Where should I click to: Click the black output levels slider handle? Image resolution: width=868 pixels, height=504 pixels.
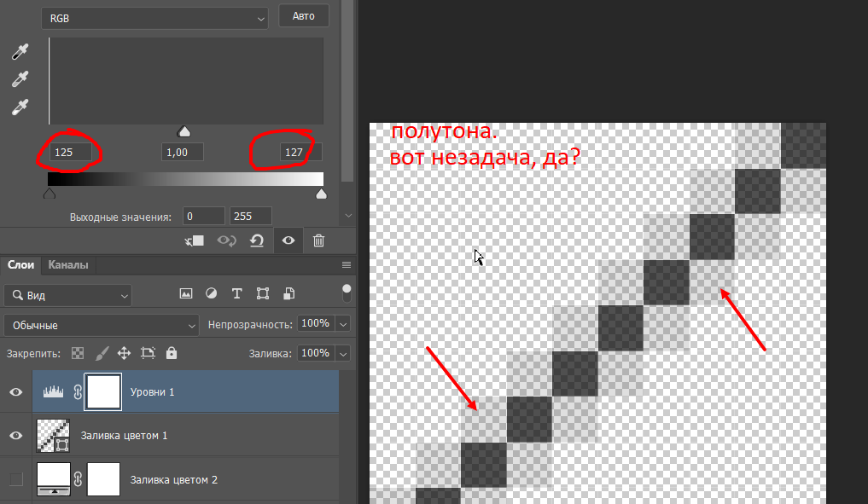pos(50,194)
